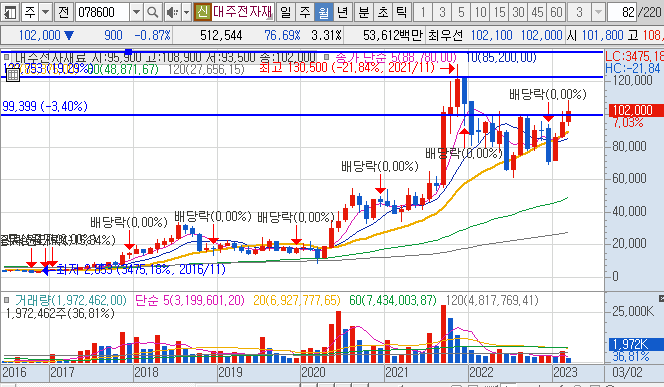Click the 120(27,656,15) moving average legend

point(206,69)
